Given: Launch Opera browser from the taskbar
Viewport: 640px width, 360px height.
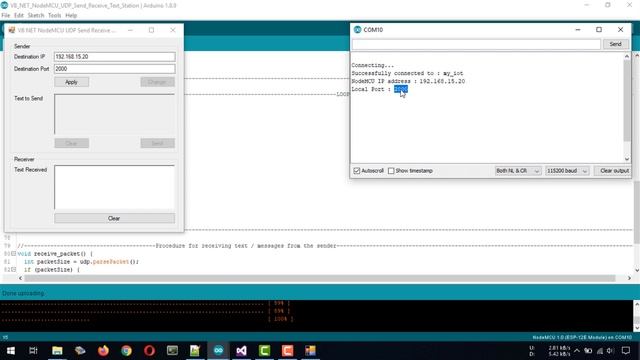Looking at the screenshot, I should pyautogui.click(x=149, y=351).
